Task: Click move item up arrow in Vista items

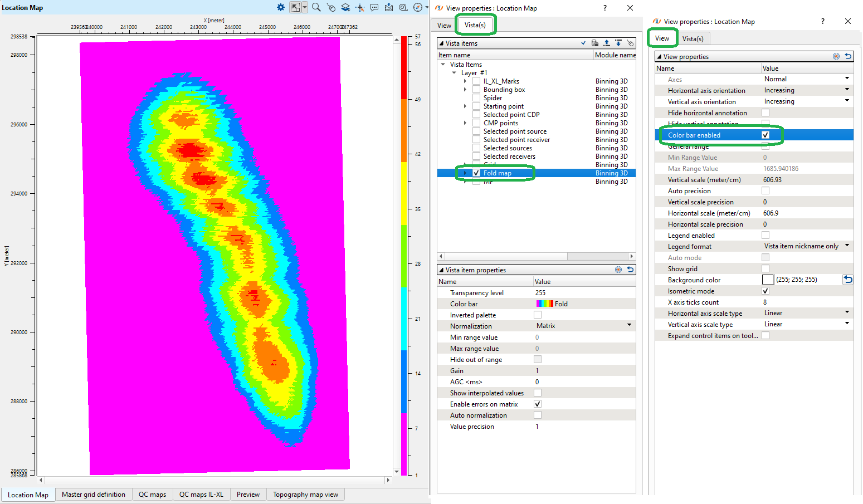Action: [607, 43]
